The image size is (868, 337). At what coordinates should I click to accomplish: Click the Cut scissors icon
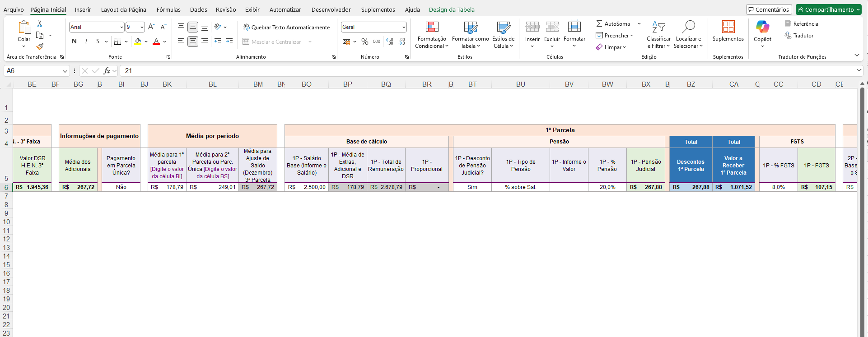coord(40,24)
